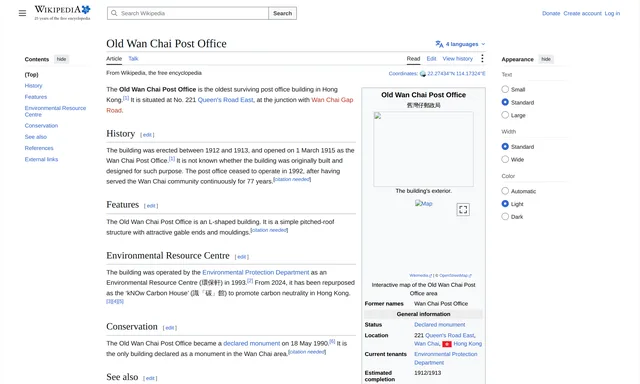Open Environmental Protection Department link in infobox
Image resolution: width=640 pixels, height=384 pixels.
446,358
